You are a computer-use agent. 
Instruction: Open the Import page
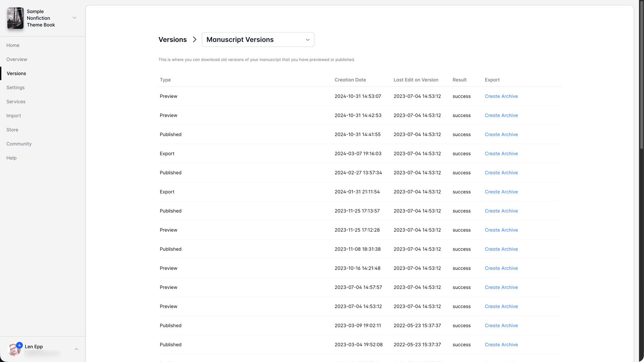pyautogui.click(x=14, y=116)
